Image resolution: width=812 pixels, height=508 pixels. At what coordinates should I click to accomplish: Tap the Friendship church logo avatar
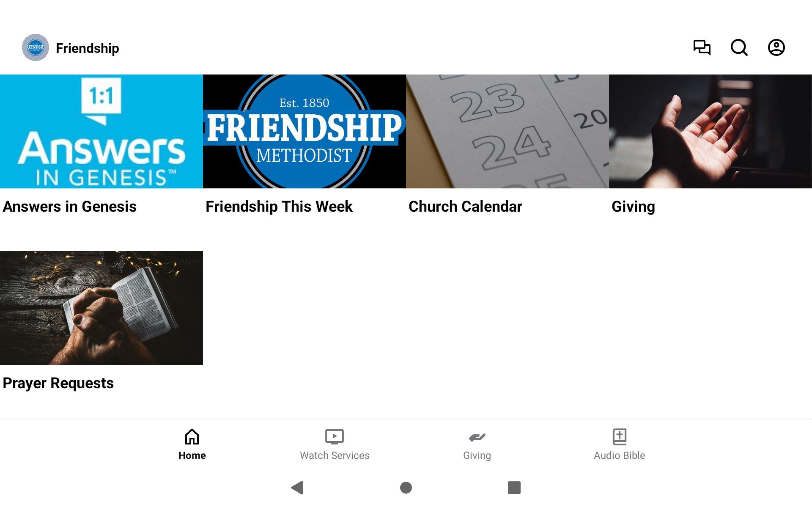36,47
